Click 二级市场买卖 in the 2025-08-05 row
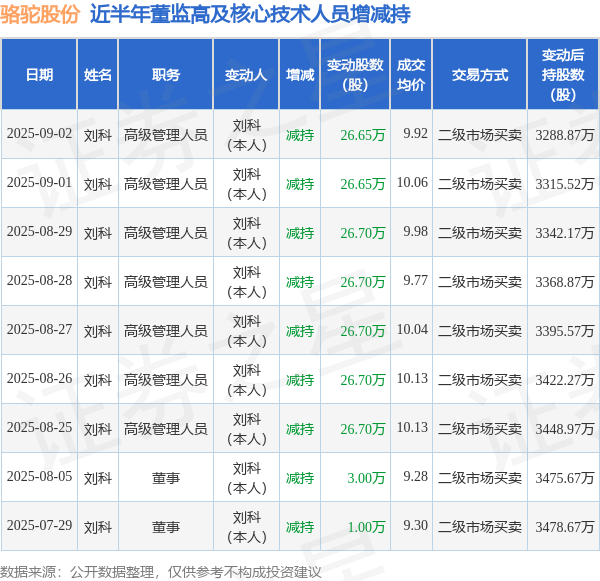The height and width of the screenshot is (581, 600). pyautogui.click(x=480, y=478)
